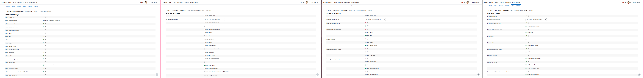The image size is (644, 78).
Task: Click lock icon on course logs row, first pane
Action: [x=46, y=52]
